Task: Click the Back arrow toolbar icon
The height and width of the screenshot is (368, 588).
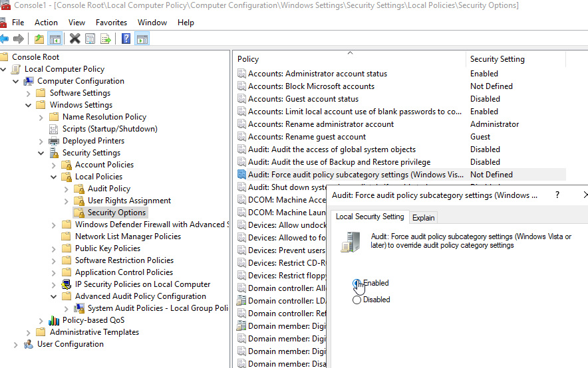Action: pyautogui.click(x=5, y=39)
